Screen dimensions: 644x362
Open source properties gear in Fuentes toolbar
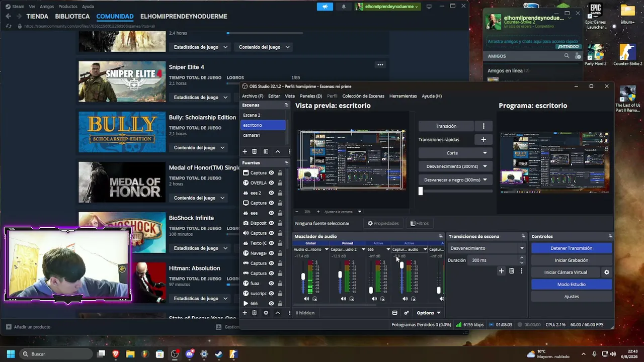point(266,313)
